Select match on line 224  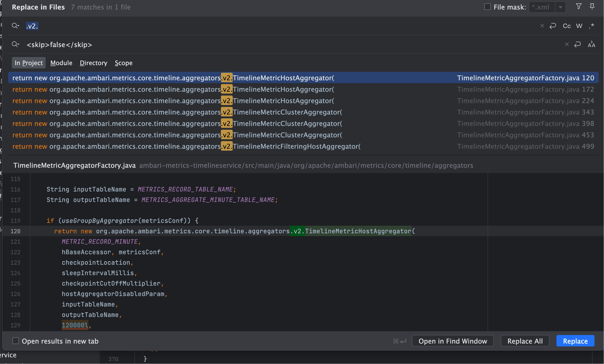(303, 101)
